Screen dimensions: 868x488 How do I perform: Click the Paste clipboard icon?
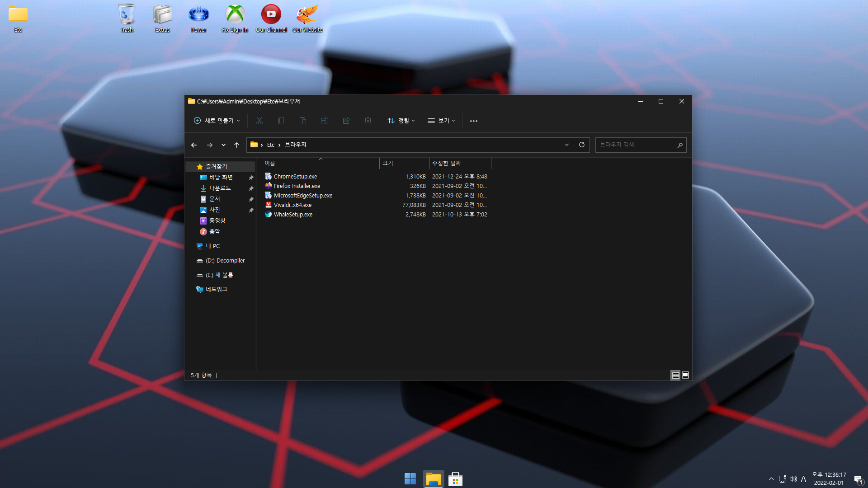pyautogui.click(x=303, y=121)
